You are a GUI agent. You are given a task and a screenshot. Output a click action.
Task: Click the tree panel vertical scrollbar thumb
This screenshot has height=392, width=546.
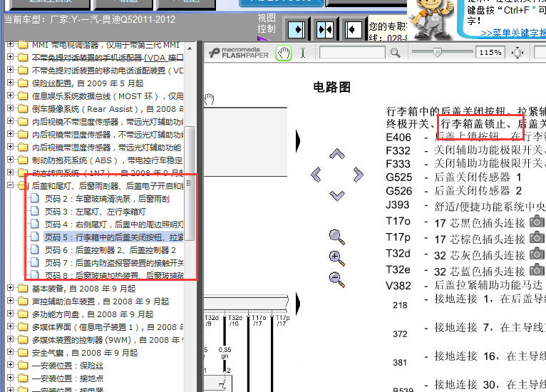click(190, 183)
